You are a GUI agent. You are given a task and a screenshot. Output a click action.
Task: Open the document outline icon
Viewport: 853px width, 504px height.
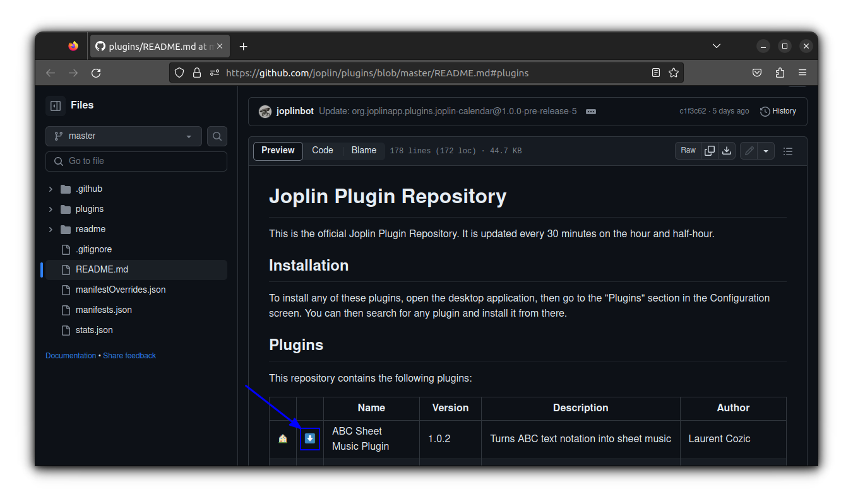pyautogui.click(x=787, y=151)
